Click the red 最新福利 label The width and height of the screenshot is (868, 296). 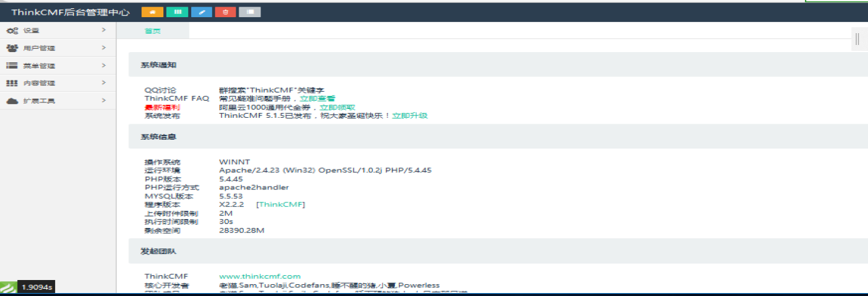click(x=162, y=107)
